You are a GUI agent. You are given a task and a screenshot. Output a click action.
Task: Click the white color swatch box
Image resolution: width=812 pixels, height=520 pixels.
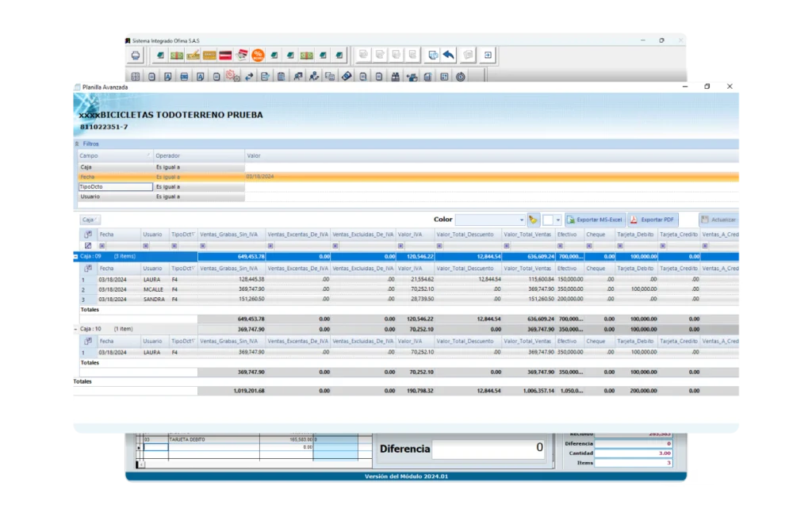[548, 220]
